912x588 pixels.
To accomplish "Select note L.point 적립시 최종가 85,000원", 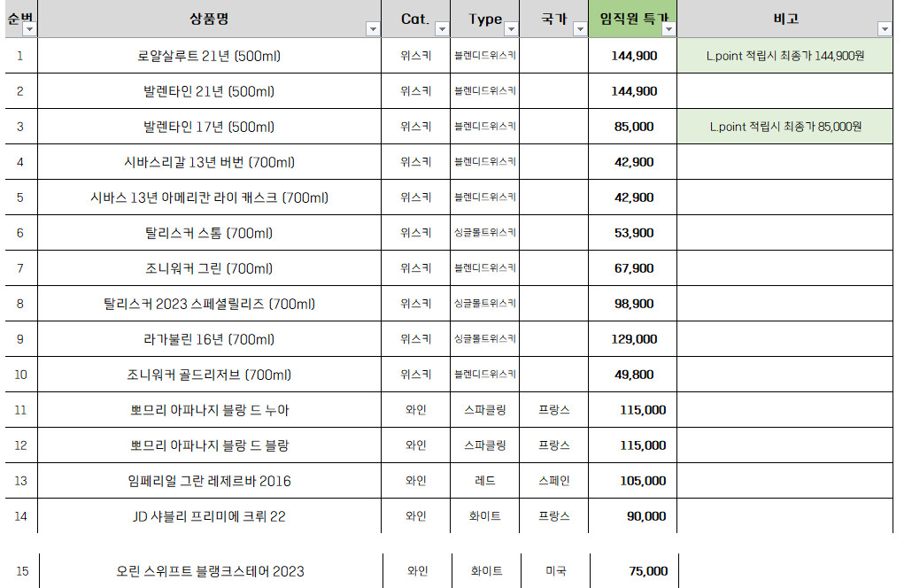I will [785, 127].
